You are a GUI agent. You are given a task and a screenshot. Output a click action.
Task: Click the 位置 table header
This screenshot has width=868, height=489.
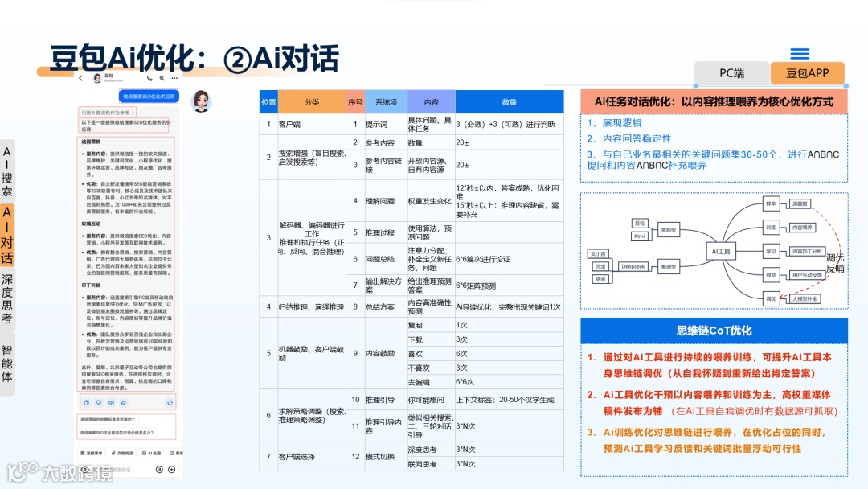pyautogui.click(x=268, y=102)
